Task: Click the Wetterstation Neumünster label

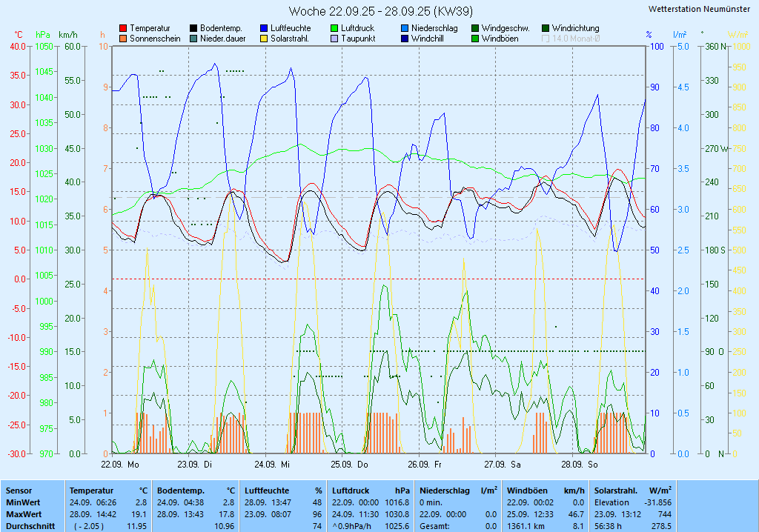Action: 698,9
